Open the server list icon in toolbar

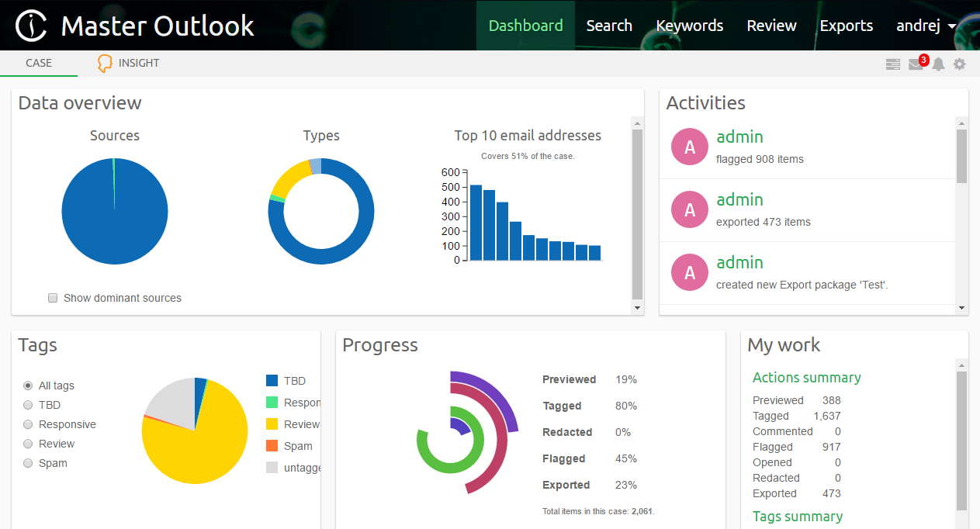click(x=893, y=64)
